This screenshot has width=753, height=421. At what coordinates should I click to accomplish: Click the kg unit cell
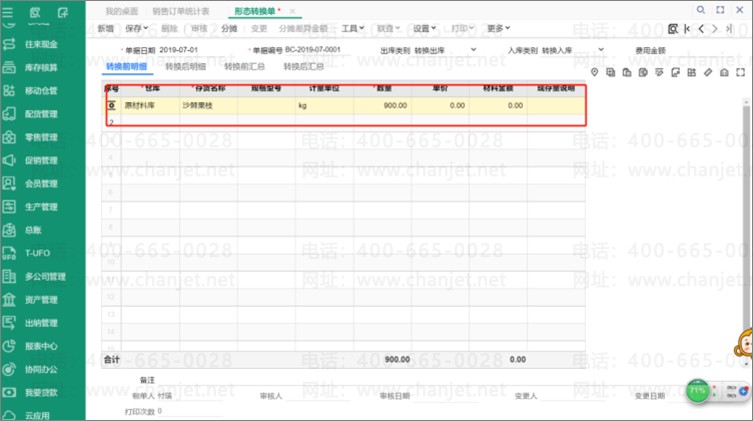click(x=325, y=106)
